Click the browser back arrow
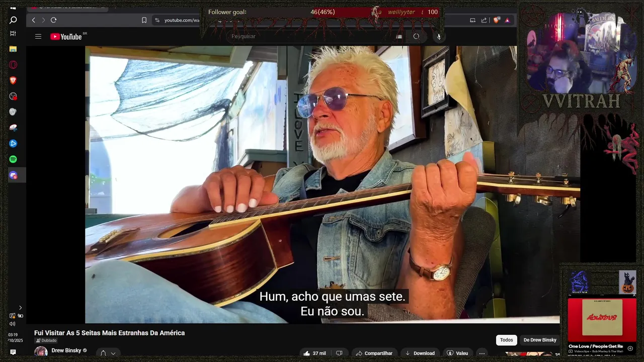The height and width of the screenshot is (362, 644). [34, 20]
